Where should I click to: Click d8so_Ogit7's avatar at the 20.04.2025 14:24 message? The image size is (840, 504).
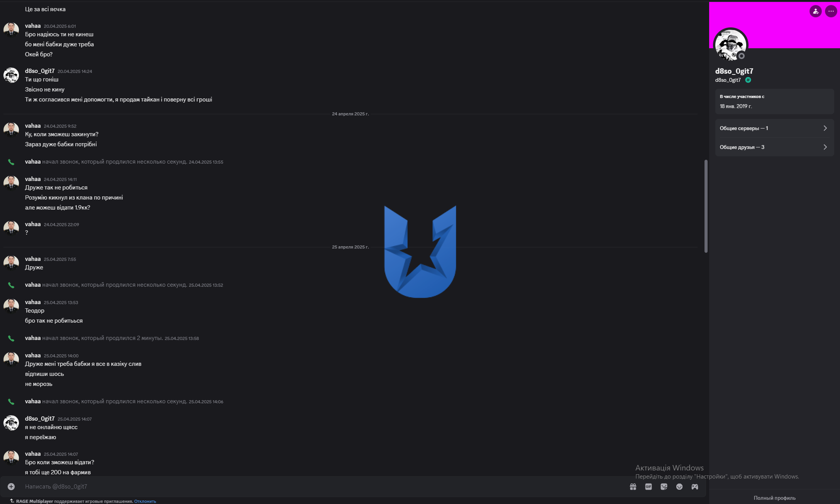(x=11, y=75)
